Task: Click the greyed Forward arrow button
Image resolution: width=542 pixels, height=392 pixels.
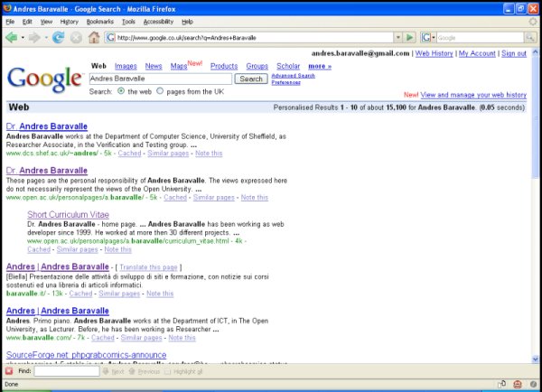Action: 34,37
